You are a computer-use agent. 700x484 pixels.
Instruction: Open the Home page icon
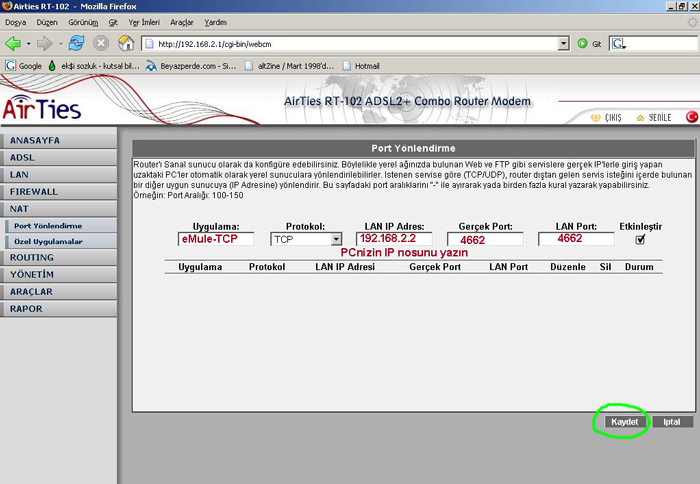tap(126, 43)
